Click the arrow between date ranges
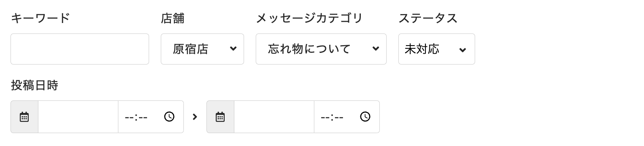The image size is (644, 146). [195, 117]
